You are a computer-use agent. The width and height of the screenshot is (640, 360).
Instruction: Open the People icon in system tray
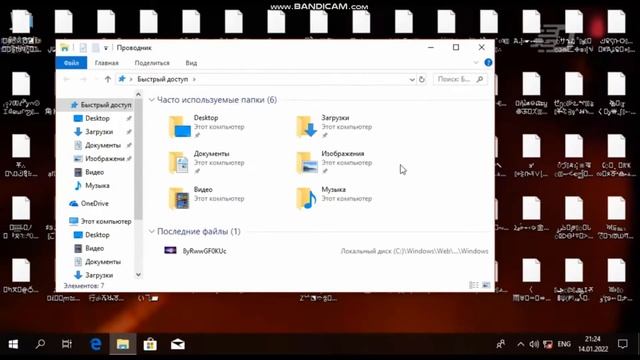pos(501,344)
